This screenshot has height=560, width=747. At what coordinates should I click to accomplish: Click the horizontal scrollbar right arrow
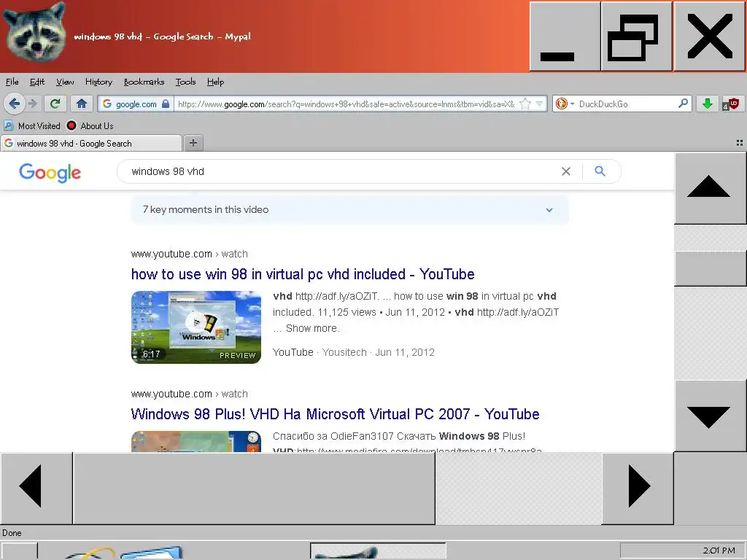(638, 488)
